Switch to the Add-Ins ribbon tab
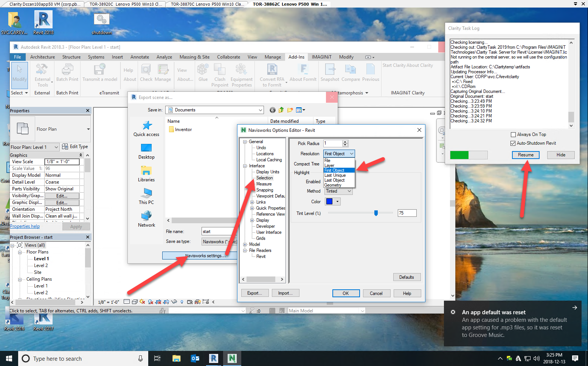The width and height of the screenshot is (588, 366). (x=296, y=57)
